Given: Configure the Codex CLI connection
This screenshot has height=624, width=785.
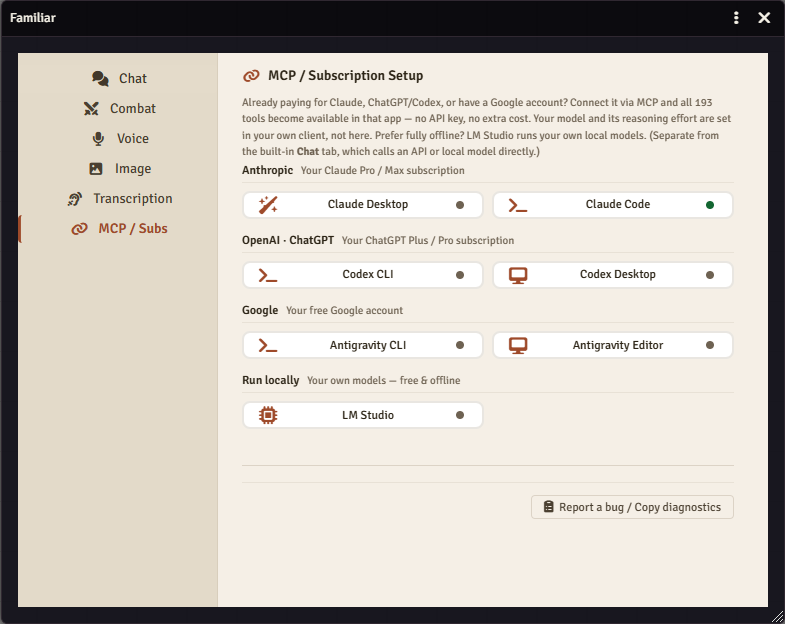Looking at the screenshot, I should (x=362, y=275).
